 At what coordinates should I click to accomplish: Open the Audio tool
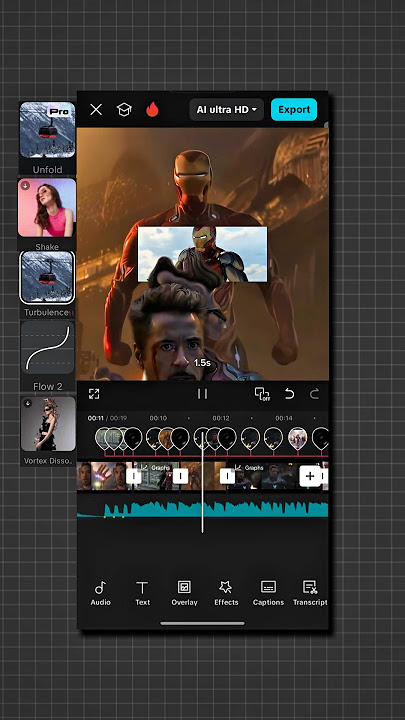click(x=100, y=593)
